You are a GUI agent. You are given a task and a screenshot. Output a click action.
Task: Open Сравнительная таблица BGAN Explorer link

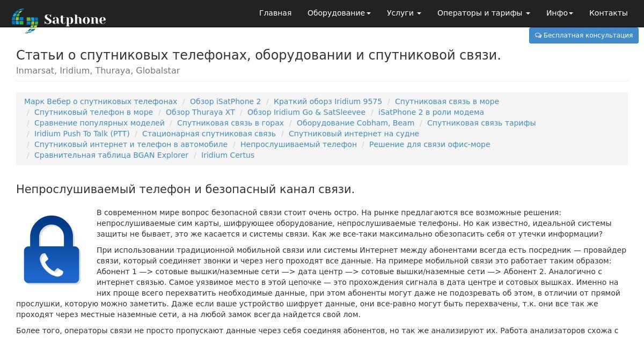pyautogui.click(x=111, y=155)
